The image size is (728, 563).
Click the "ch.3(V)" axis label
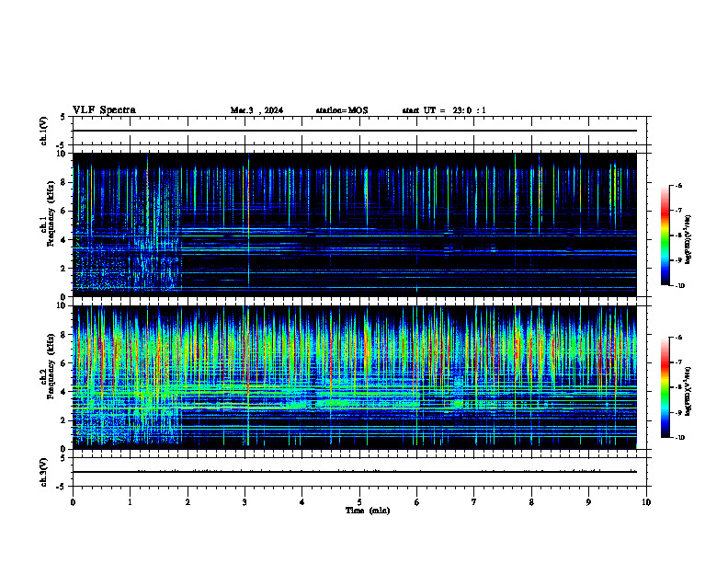pyautogui.click(x=44, y=472)
